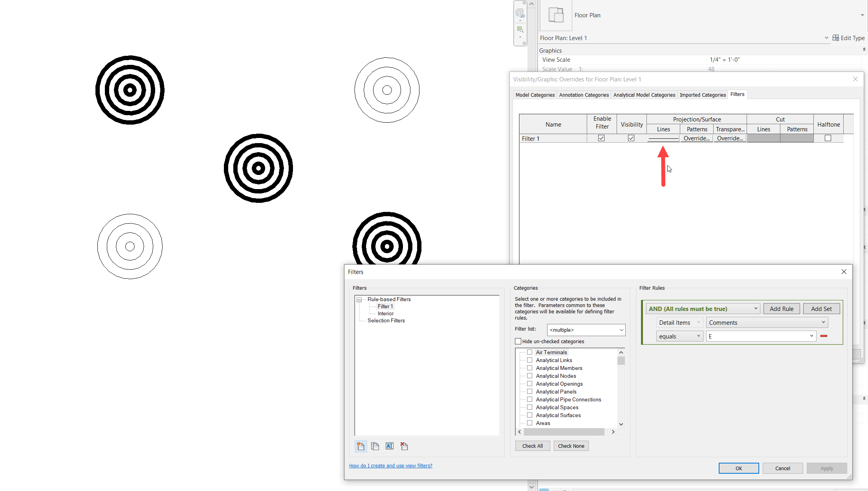The image size is (868, 491).
Task: Collapse the Rule-based Filters tree node
Action: pyautogui.click(x=359, y=300)
